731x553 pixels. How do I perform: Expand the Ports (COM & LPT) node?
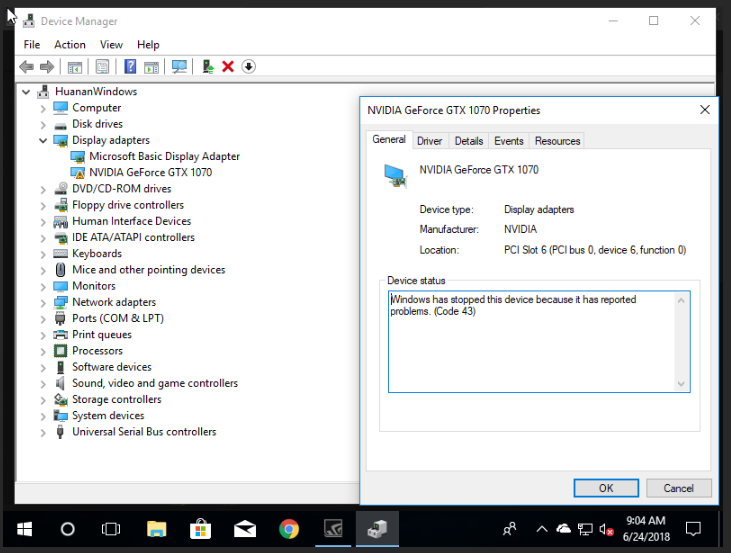(43, 319)
